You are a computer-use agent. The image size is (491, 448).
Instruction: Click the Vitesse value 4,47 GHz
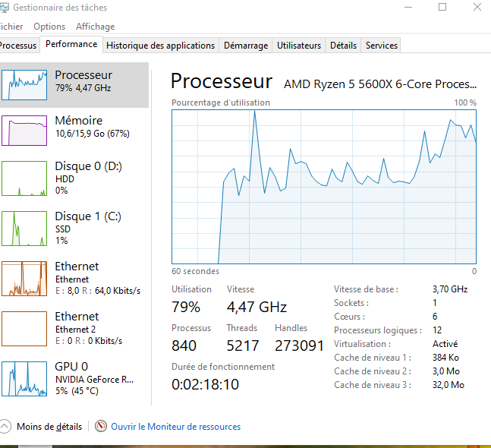[257, 307]
